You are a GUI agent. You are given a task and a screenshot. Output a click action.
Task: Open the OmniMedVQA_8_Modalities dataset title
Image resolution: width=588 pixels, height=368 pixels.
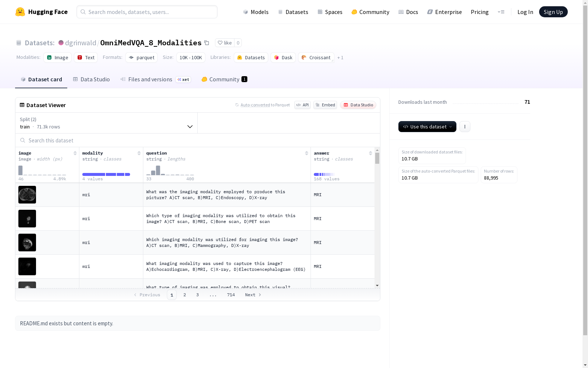(x=151, y=43)
